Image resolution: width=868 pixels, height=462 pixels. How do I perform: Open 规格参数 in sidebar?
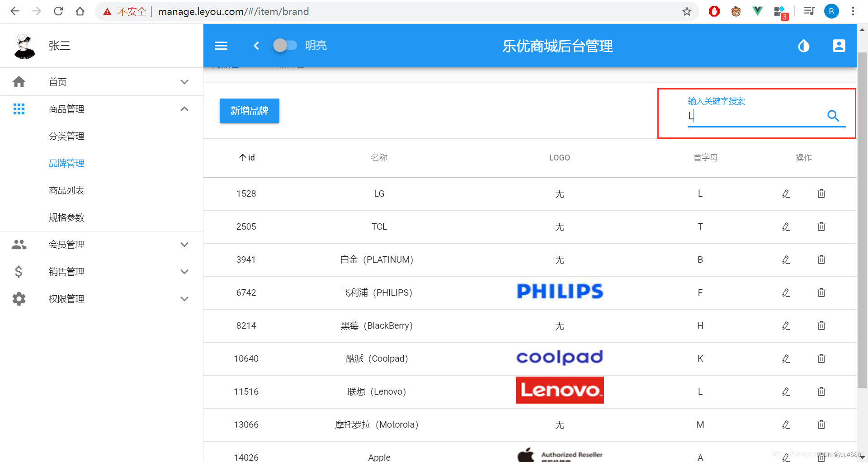point(66,217)
